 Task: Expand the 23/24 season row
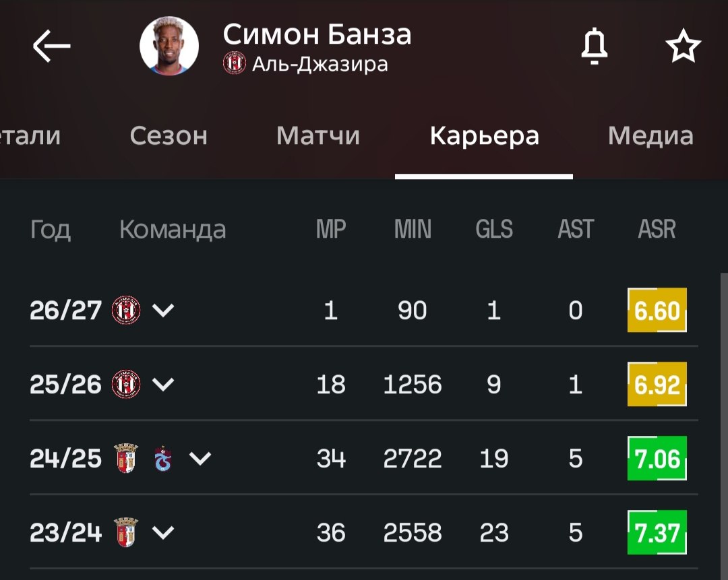(x=163, y=532)
